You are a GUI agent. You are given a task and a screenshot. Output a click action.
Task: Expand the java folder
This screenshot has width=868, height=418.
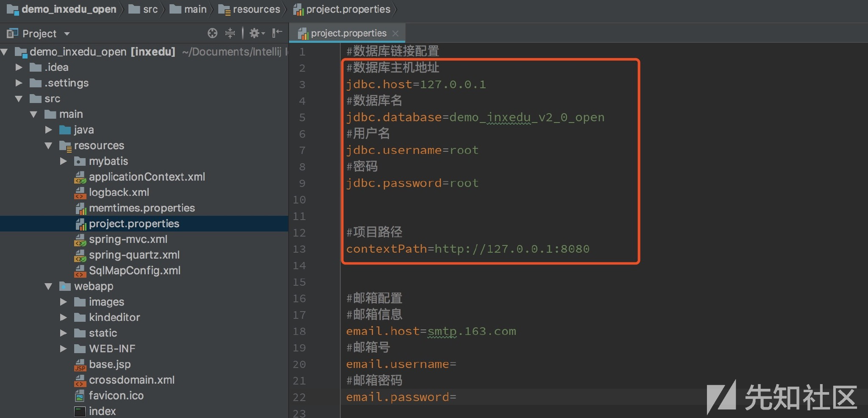click(x=49, y=130)
